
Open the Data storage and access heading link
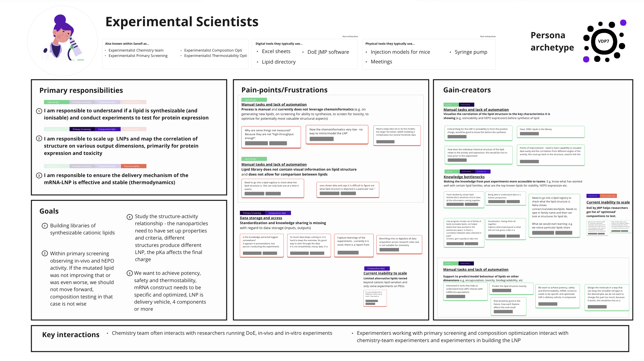click(x=261, y=218)
